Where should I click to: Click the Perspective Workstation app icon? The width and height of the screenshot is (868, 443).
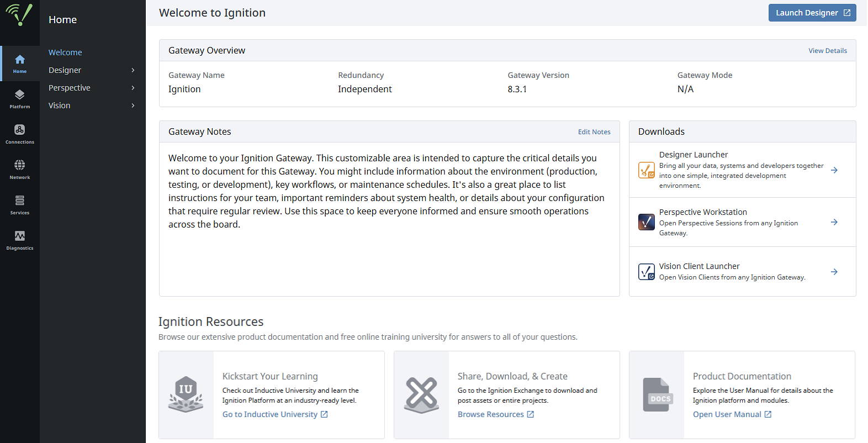coord(647,222)
